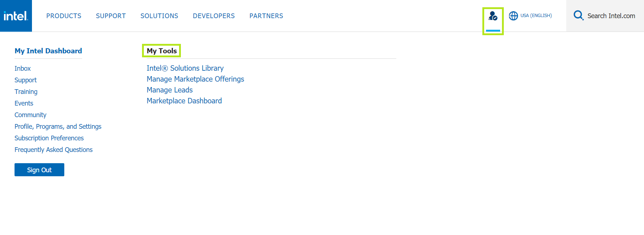Open the user account profile icon
The width and height of the screenshot is (644, 235).
point(493,16)
